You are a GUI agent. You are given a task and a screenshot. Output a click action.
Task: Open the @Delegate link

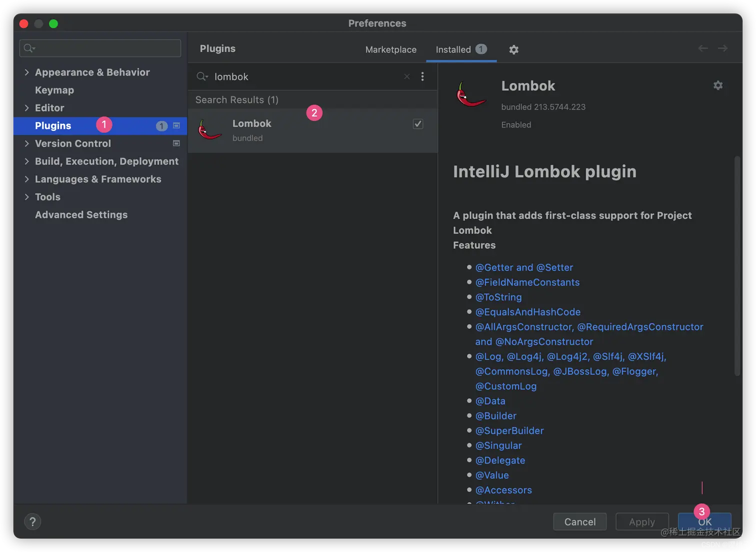[500, 461]
